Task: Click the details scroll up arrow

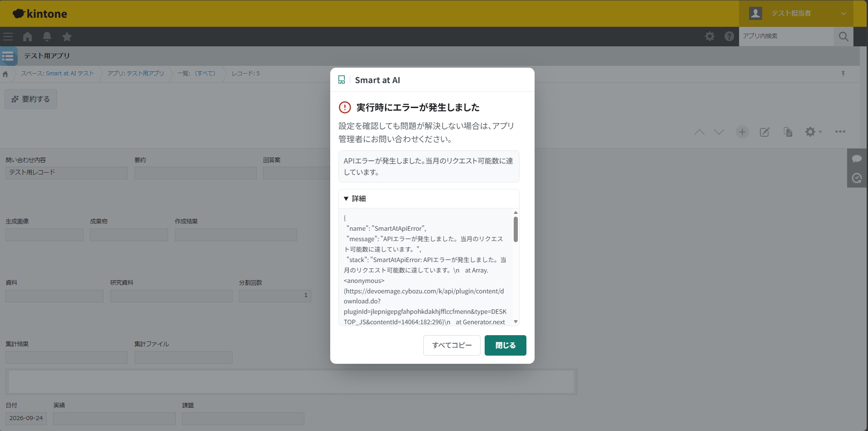Action: click(516, 213)
